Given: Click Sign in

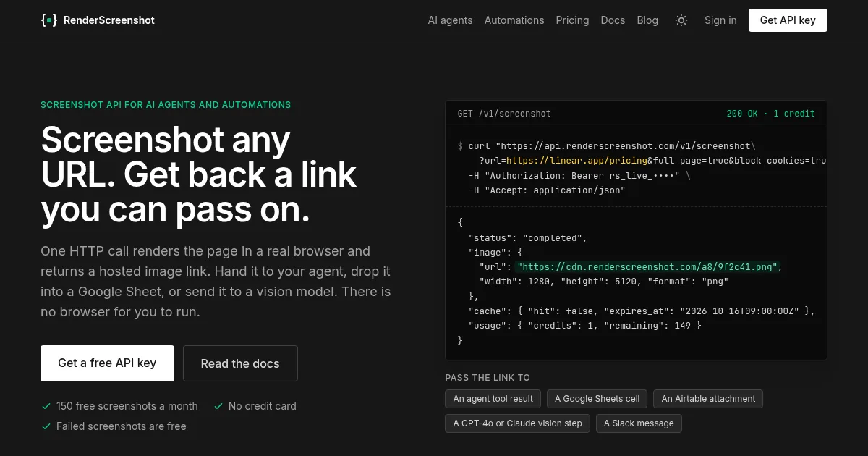Looking at the screenshot, I should (x=720, y=20).
